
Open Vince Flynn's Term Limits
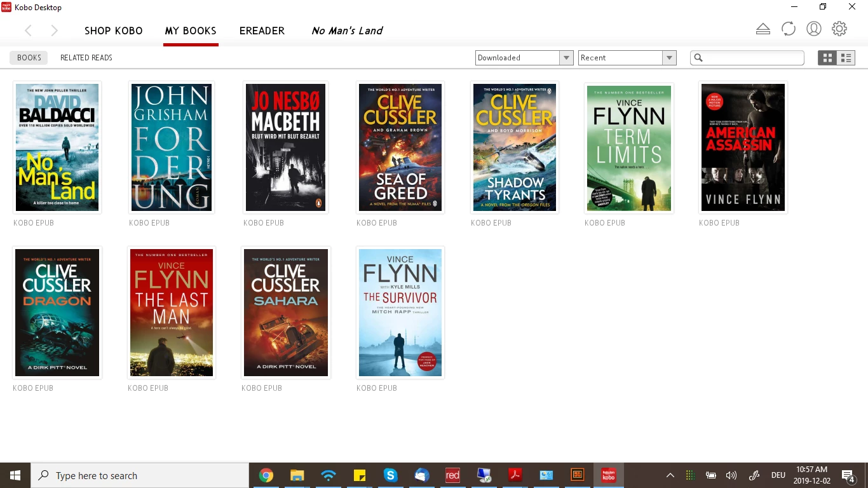[629, 149]
